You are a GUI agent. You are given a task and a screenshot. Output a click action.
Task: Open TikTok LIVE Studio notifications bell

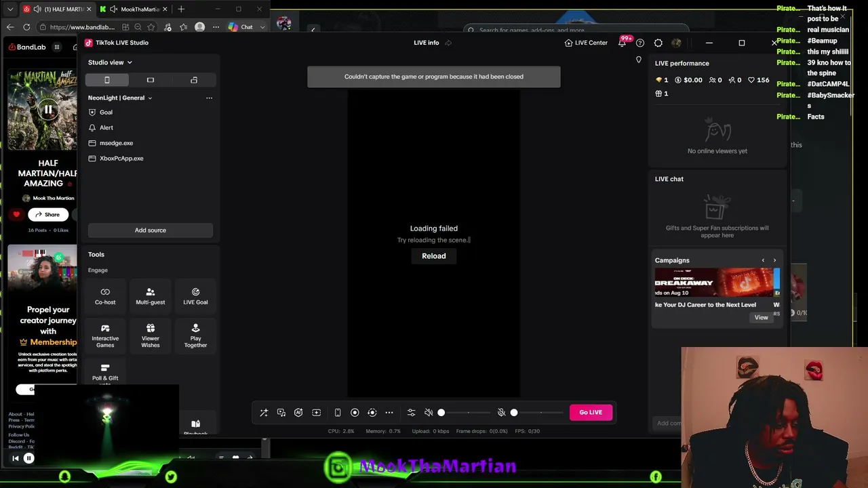pos(622,43)
